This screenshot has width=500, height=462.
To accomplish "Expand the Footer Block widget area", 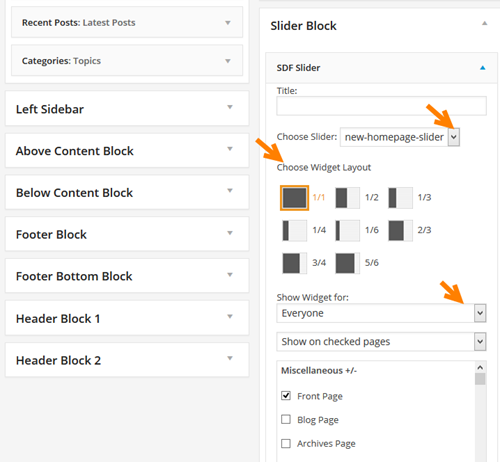I will click(x=127, y=234).
